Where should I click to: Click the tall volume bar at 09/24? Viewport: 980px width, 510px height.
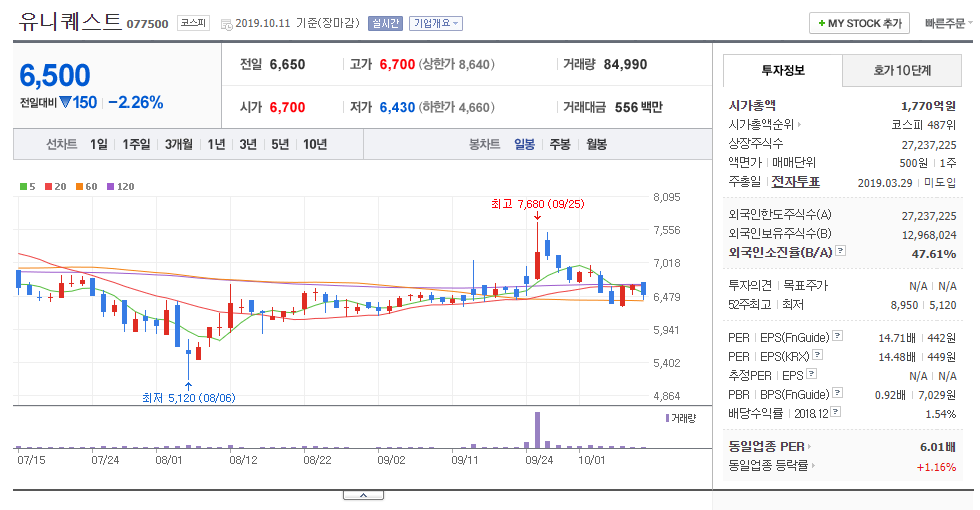[x=538, y=429]
